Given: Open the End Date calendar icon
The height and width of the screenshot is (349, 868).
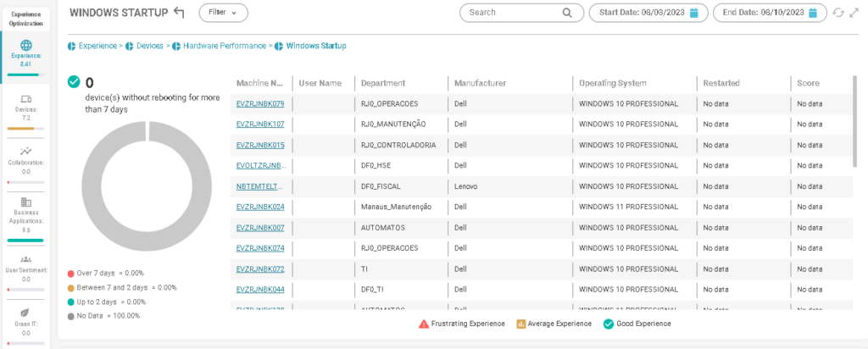Looking at the screenshot, I should click(812, 13).
